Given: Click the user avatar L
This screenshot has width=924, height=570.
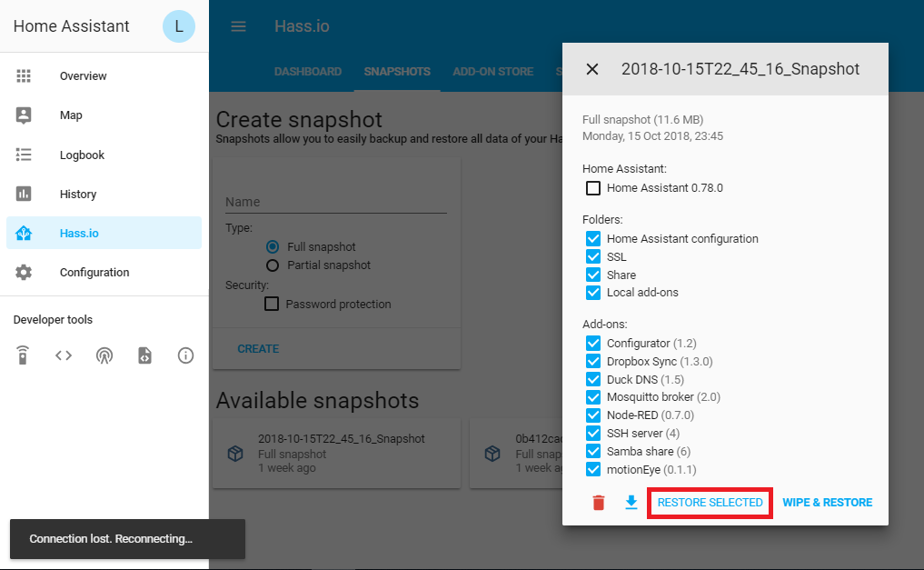Looking at the screenshot, I should click(x=179, y=26).
